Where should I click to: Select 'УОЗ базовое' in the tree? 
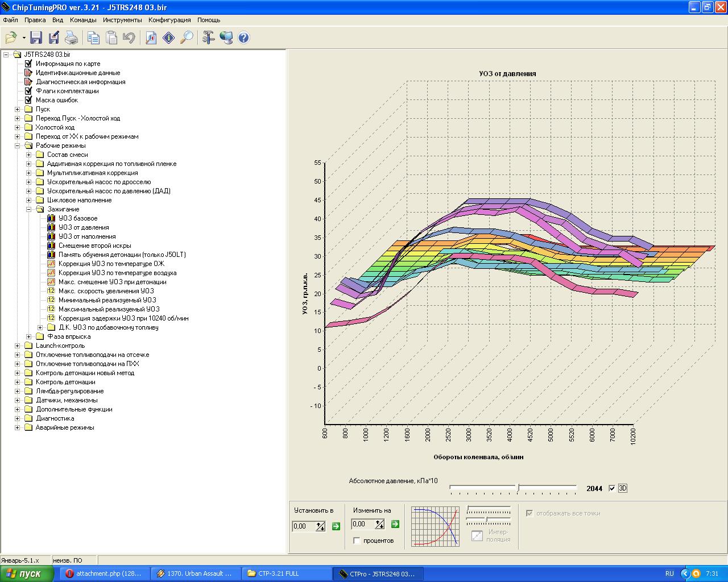78,218
